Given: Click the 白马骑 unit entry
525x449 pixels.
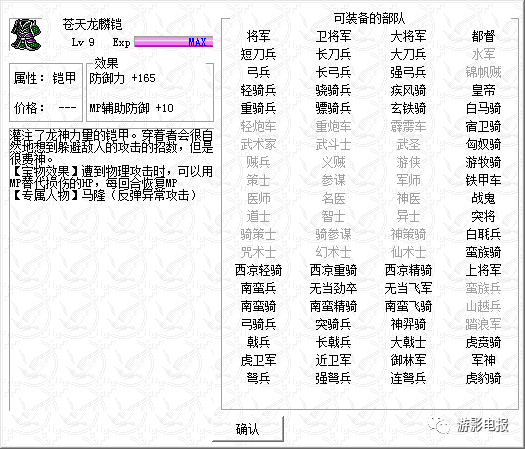Looking at the screenshot, I should (x=483, y=108).
